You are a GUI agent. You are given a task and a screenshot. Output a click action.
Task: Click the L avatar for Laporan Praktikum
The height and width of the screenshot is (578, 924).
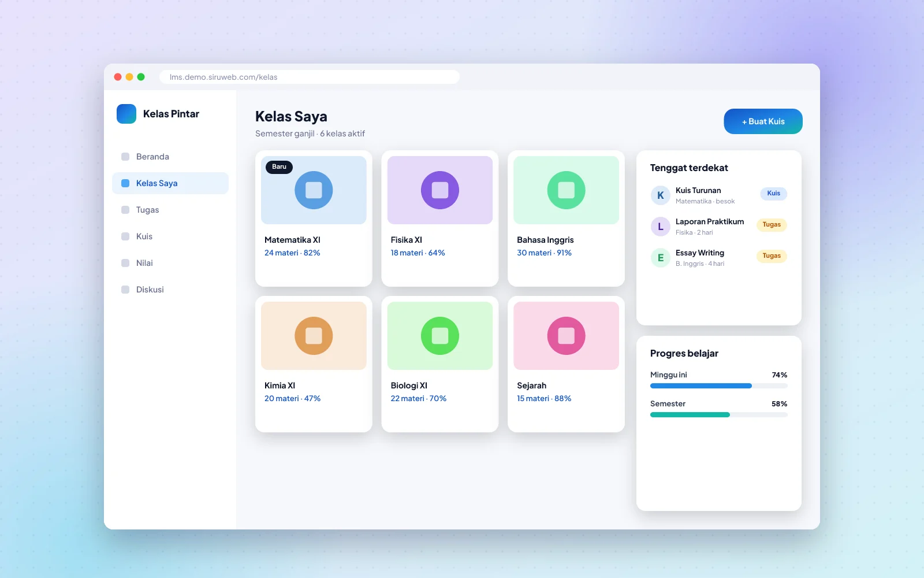660,227
